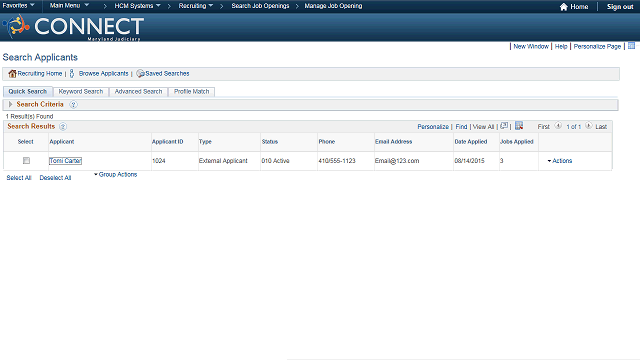Open the Search Results help icon

(x=63, y=127)
